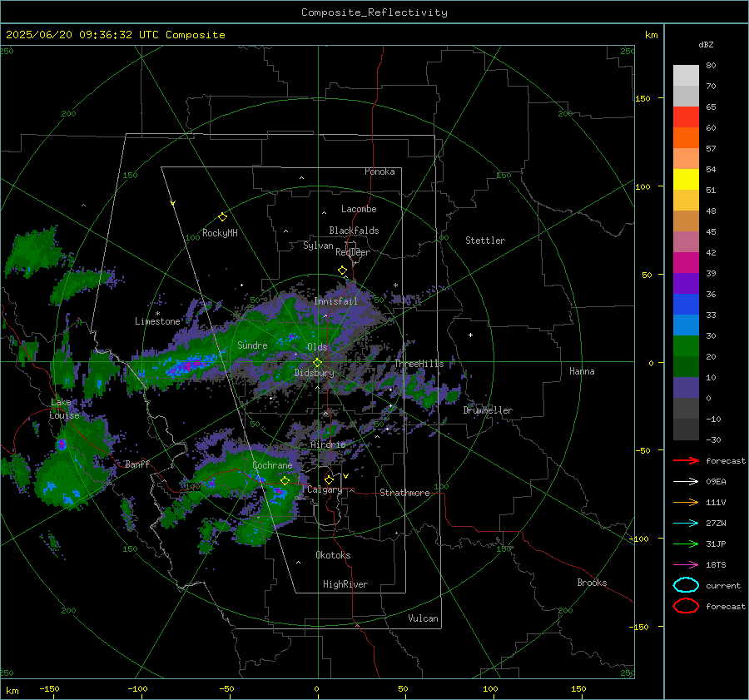
Task: Click the RockyMH label
Action: click(220, 233)
